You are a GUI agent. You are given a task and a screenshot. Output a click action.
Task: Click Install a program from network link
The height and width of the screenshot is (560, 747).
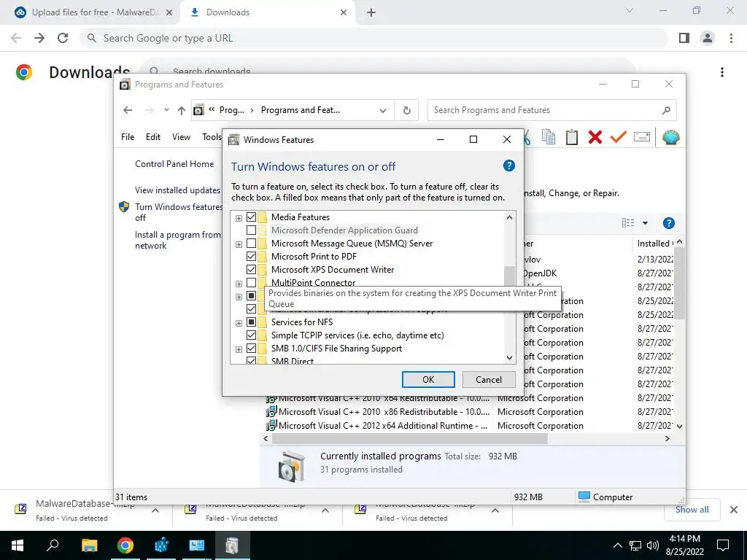point(178,240)
